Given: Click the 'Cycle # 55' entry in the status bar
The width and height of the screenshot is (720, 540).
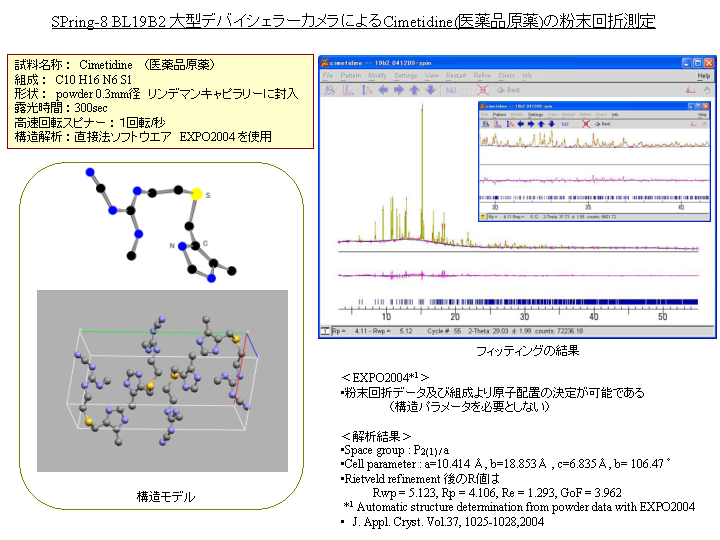Looking at the screenshot, I should (444, 331).
